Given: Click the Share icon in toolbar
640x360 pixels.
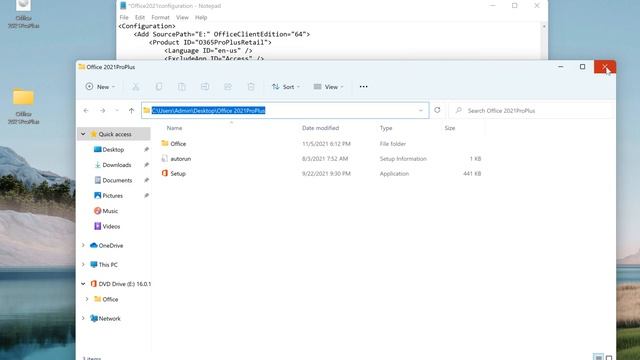Looking at the screenshot, I should coord(228,87).
